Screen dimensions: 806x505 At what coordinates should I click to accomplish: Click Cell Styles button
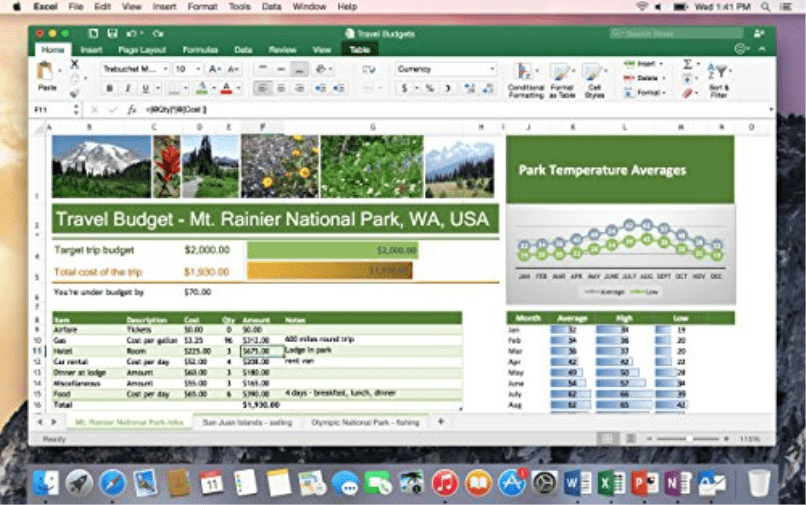pyautogui.click(x=594, y=80)
